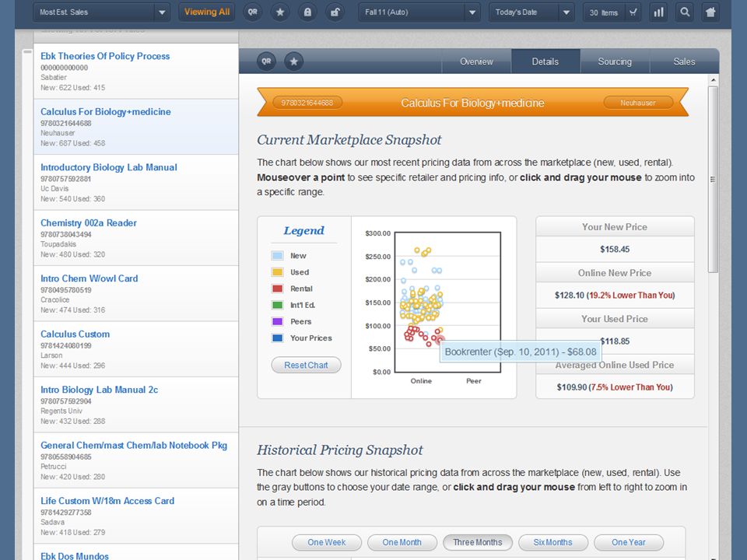Select the One Year range button

point(629,542)
